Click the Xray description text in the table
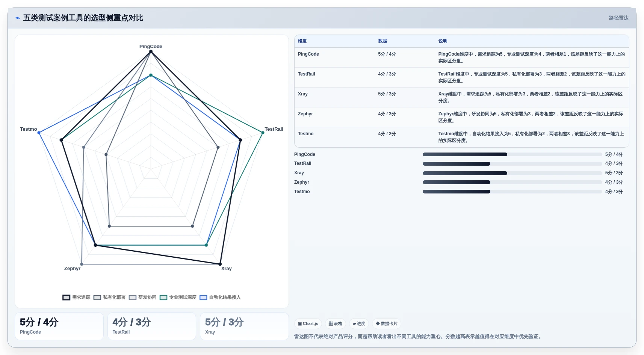 (530, 97)
